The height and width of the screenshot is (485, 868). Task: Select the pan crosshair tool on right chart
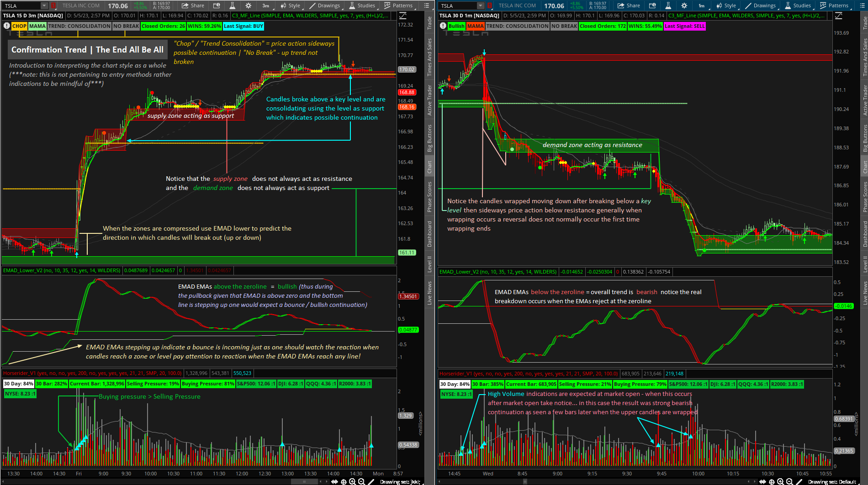tap(772, 481)
